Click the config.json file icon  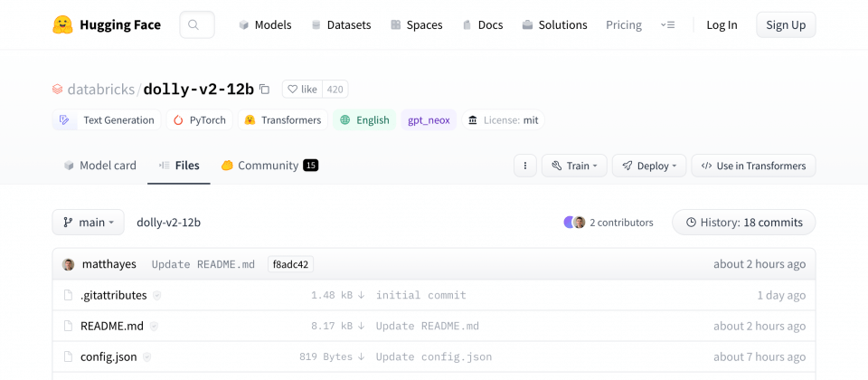tap(68, 357)
